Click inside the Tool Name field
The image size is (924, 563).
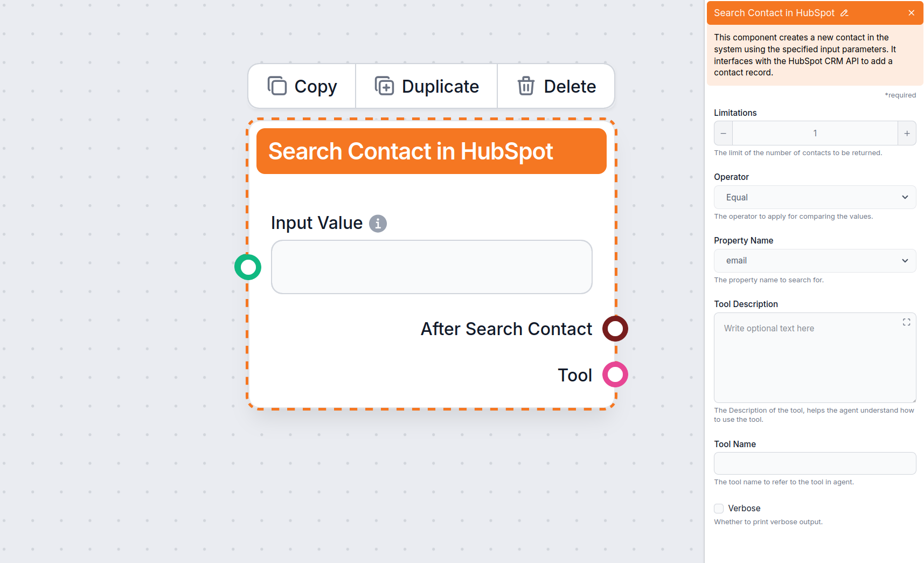click(814, 463)
